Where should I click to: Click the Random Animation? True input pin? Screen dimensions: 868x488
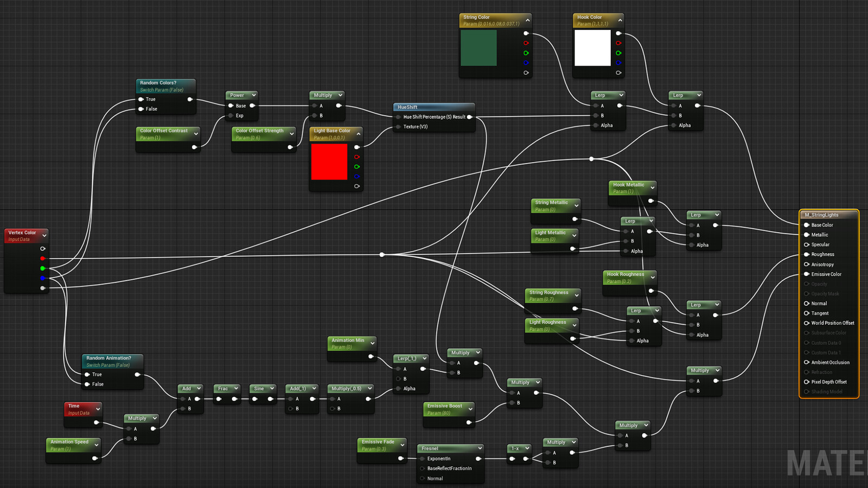[87, 375]
